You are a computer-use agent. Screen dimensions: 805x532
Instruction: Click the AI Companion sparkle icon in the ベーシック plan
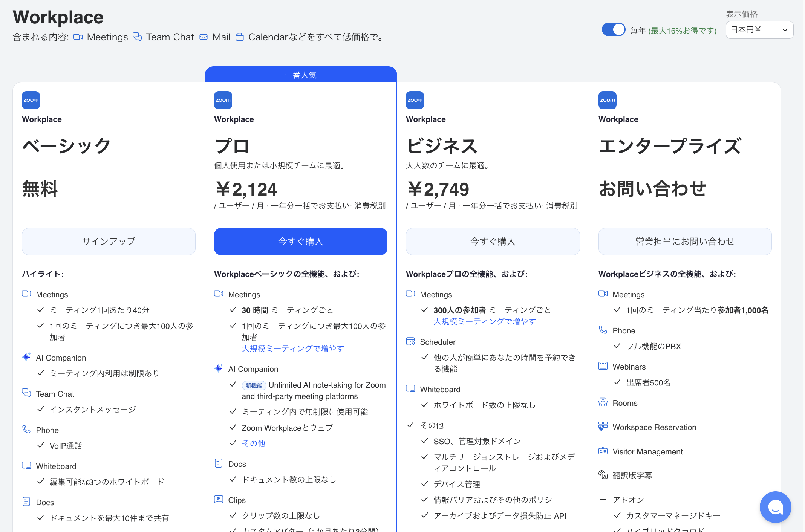point(26,357)
